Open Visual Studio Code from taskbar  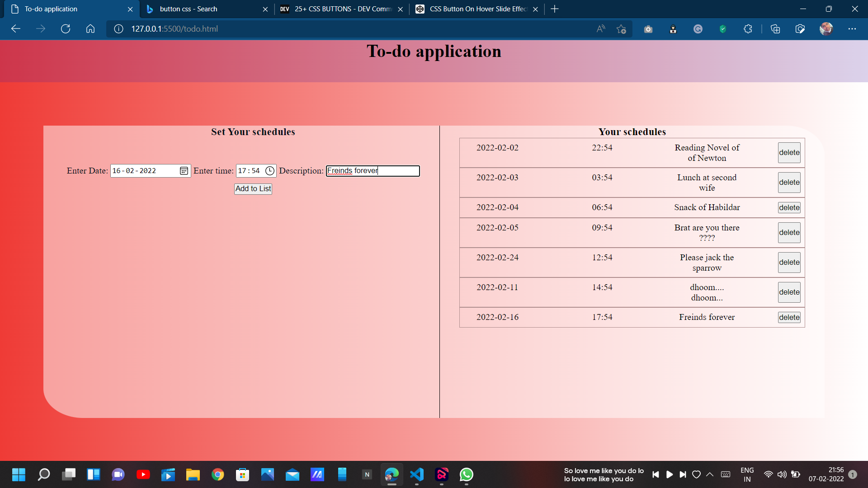click(x=417, y=474)
